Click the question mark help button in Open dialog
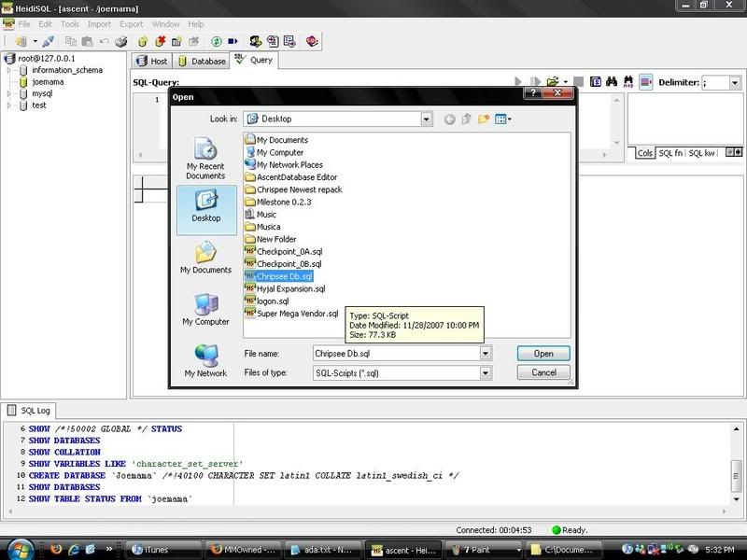The image size is (747, 560). click(533, 92)
